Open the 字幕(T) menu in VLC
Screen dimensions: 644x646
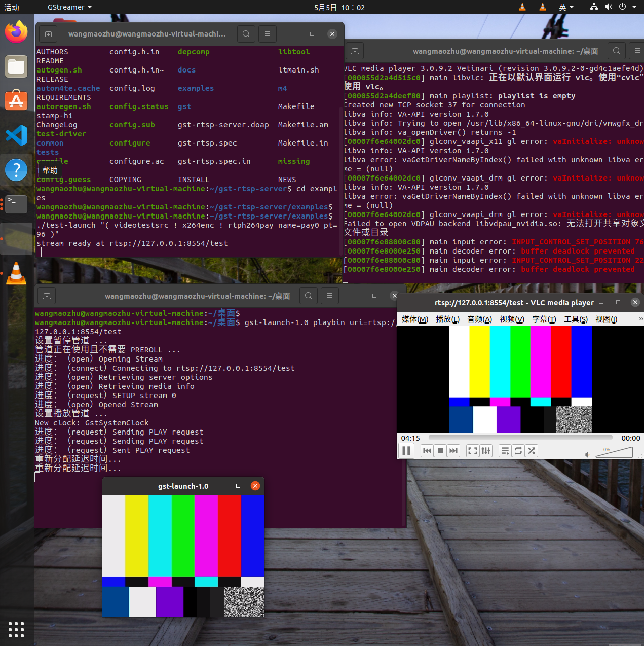pos(544,319)
